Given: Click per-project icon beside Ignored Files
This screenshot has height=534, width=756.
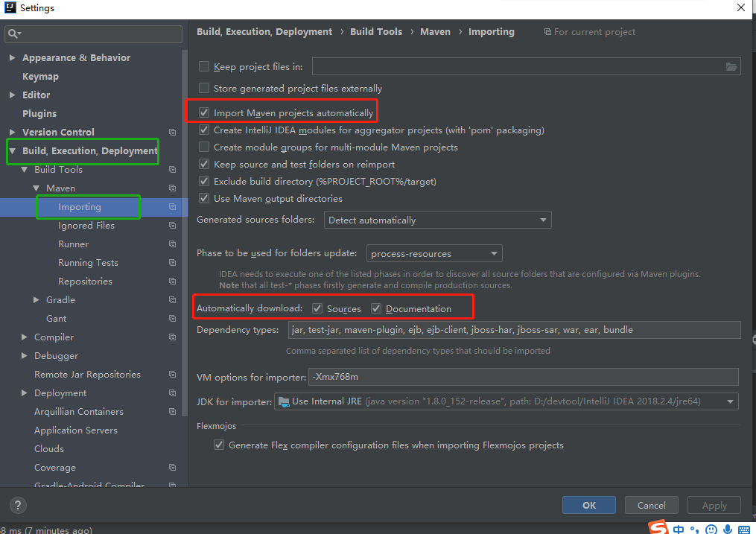Looking at the screenshot, I should (172, 226).
